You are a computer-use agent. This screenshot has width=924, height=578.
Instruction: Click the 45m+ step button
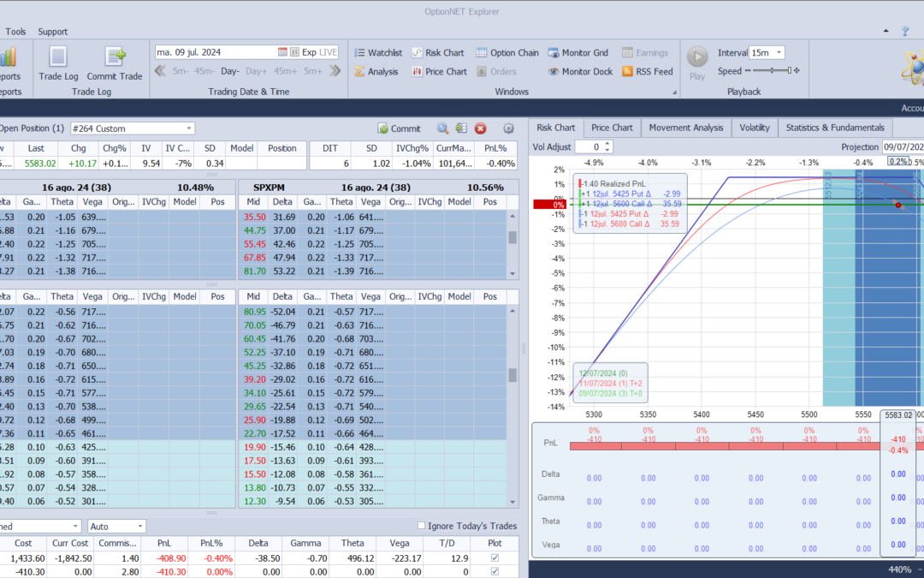coord(285,71)
